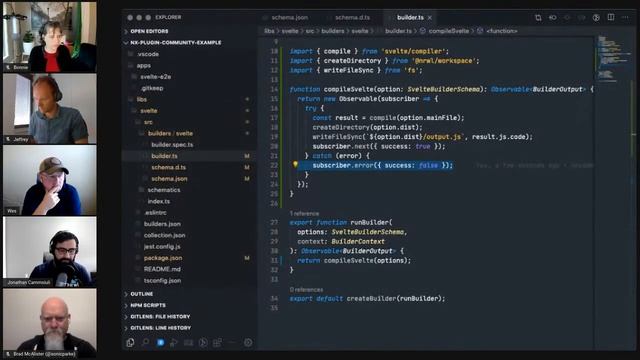Click the compileSvelte breadcrumb segment
Viewport: 640px width, 360px height.
(x=449, y=31)
